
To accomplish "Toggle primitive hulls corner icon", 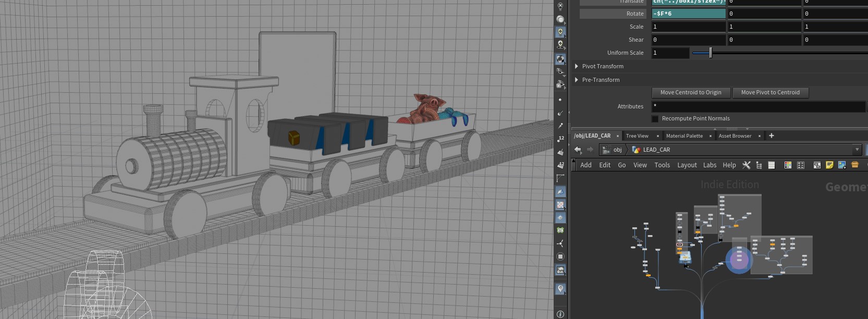I will tap(560, 178).
